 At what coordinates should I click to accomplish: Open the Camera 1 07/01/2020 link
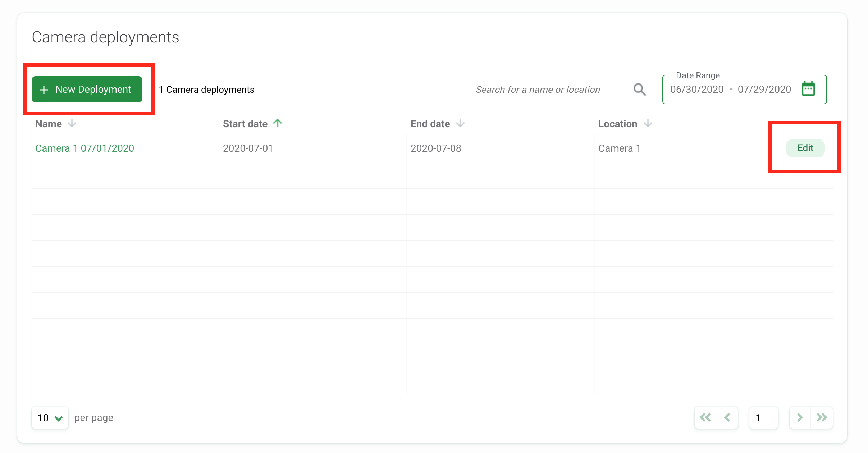(84, 148)
